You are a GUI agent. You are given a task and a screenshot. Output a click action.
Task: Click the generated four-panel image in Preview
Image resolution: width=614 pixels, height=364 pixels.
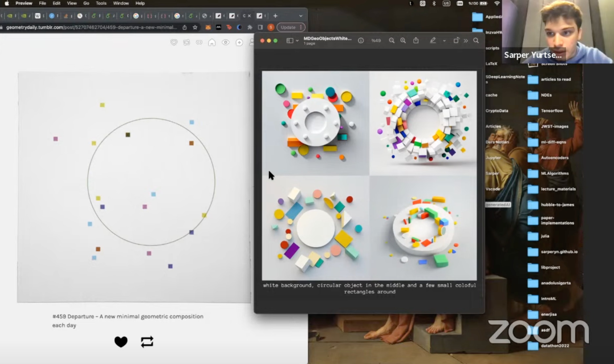pos(369,176)
